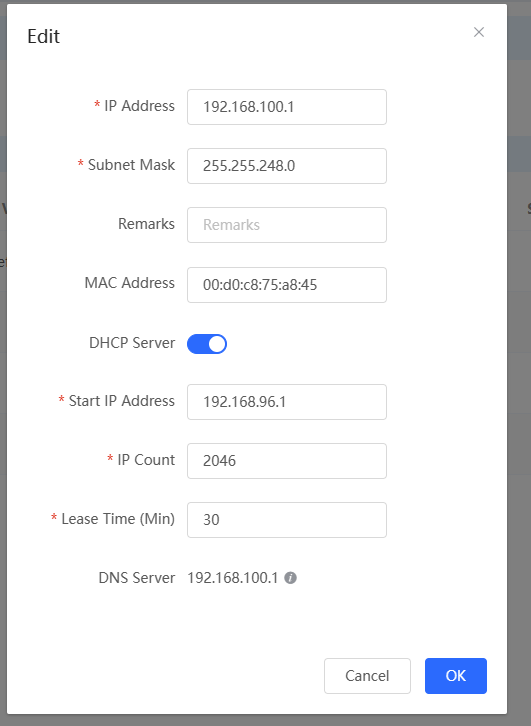This screenshot has width=531, height=726.
Task: Click the DNS Server address text 192.168.100.1
Action: pos(232,578)
